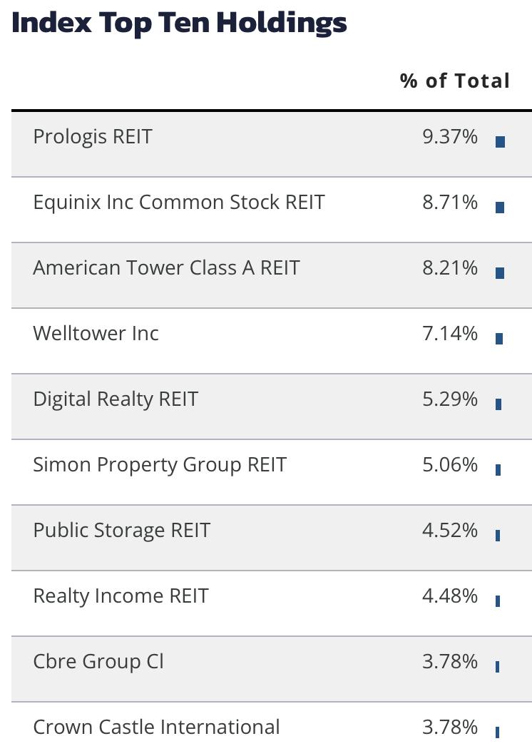Click the 4.52% Public Storage value
Screen dimensions: 532x756
pyautogui.click(x=450, y=531)
